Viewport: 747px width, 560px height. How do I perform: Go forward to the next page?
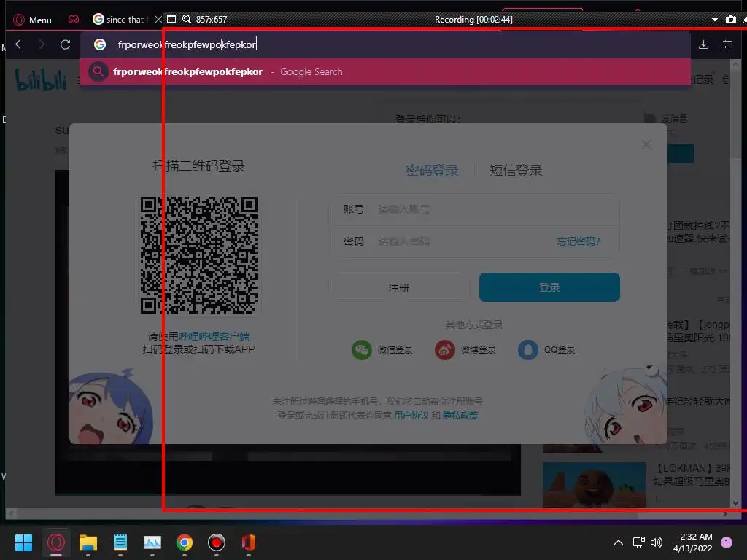[x=42, y=44]
